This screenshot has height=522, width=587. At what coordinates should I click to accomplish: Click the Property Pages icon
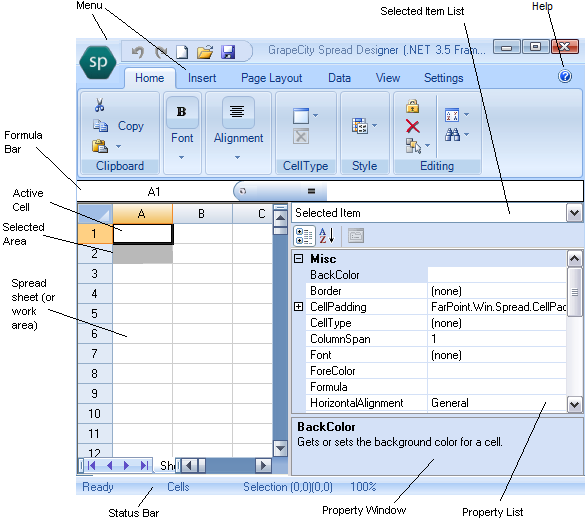click(x=356, y=236)
